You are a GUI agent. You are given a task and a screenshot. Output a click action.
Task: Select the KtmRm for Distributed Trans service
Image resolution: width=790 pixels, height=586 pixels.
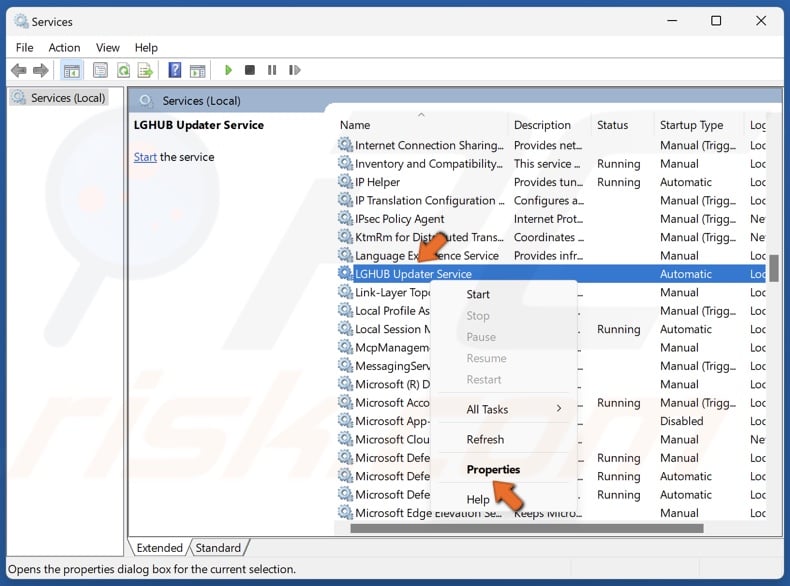click(x=551, y=237)
